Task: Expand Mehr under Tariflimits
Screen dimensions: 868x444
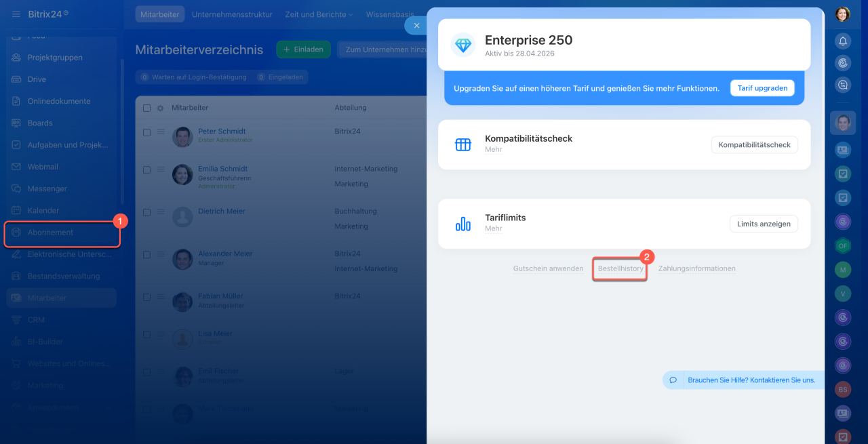Action: click(x=494, y=228)
